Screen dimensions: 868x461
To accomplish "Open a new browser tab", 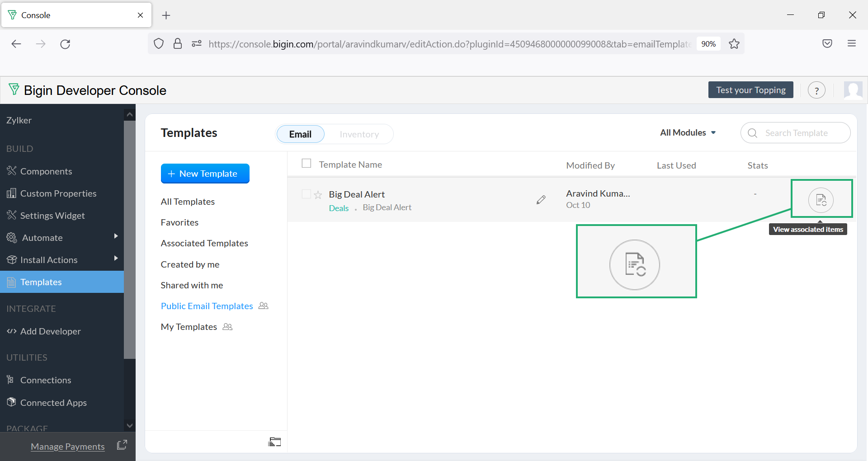I will point(166,15).
